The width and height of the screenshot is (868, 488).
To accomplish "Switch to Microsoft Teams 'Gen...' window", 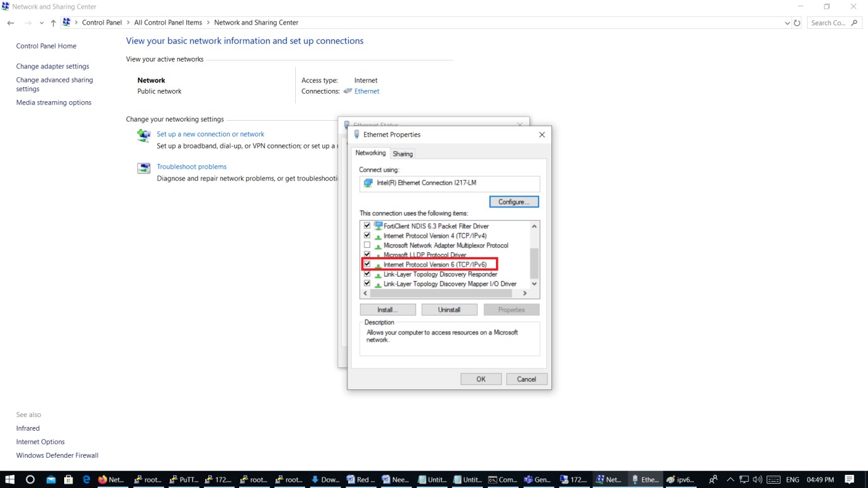I will click(538, 479).
